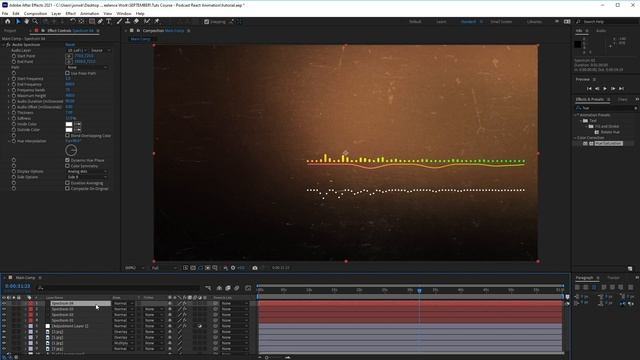The image size is (640, 360).
Task: Toggle the Dynamic Hue Phase checkbox
Action: point(67,160)
